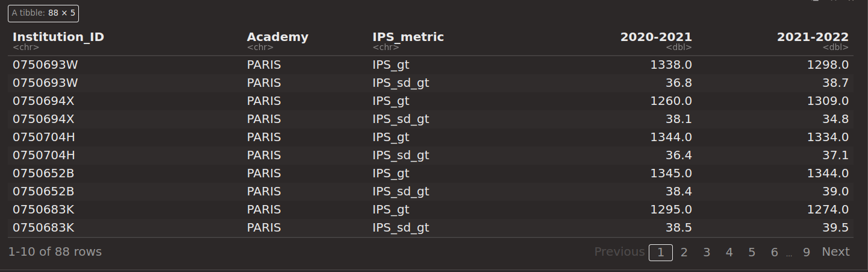
Task: Click the 'A tibble: 88 × 5' label
Action: (43, 13)
